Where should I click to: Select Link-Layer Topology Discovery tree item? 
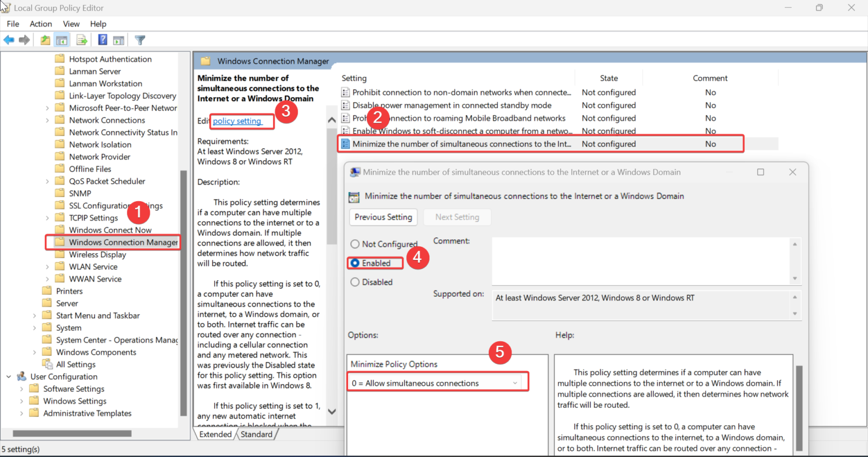click(x=123, y=95)
